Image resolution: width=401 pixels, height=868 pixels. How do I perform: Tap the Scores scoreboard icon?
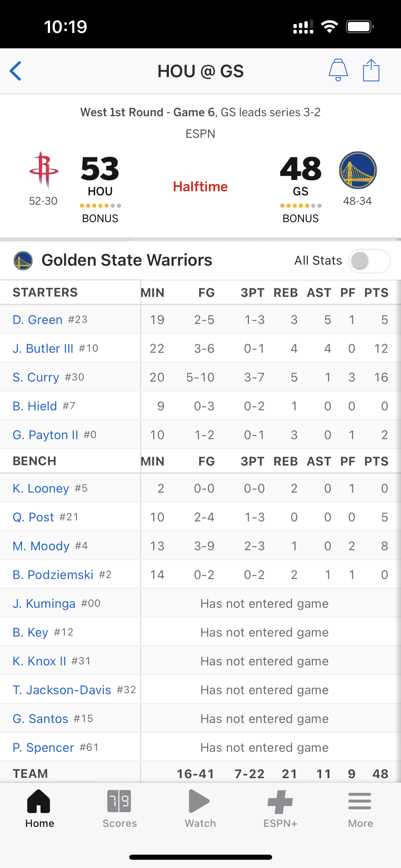[119, 801]
